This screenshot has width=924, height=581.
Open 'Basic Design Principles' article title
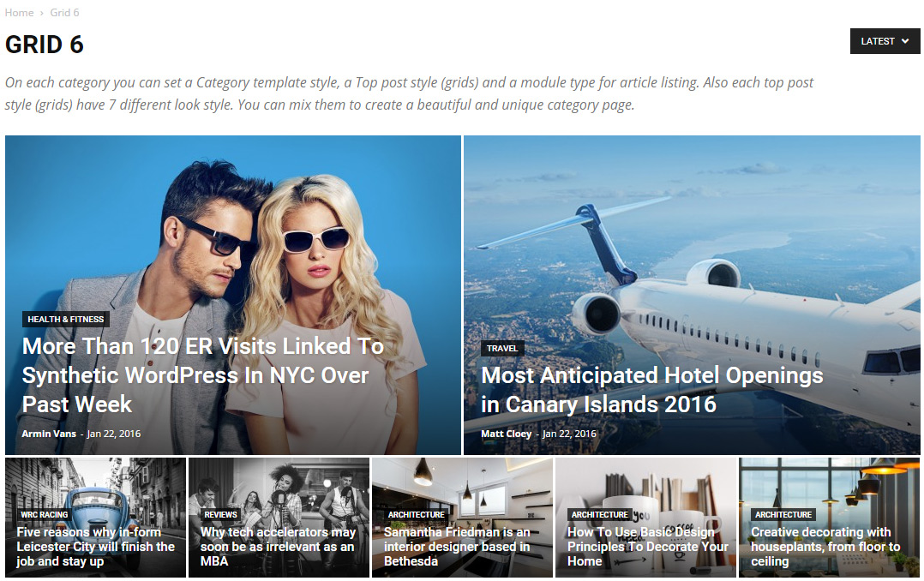(x=648, y=547)
